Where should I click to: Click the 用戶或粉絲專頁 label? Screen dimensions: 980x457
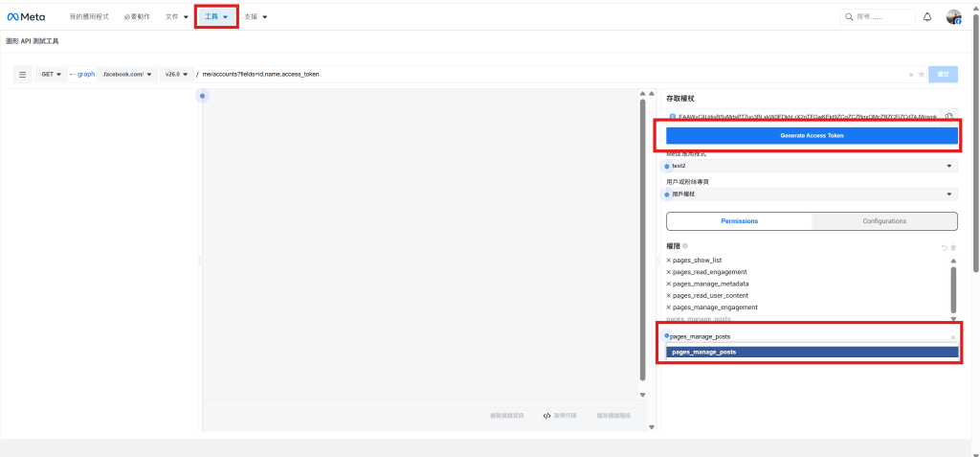pyautogui.click(x=687, y=181)
